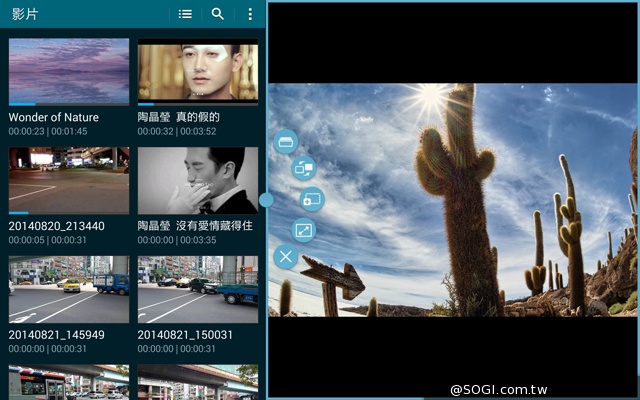Open the overpass video thumbnail at bottom right
Viewport: 640px width, 400px height.
pos(198,382)
